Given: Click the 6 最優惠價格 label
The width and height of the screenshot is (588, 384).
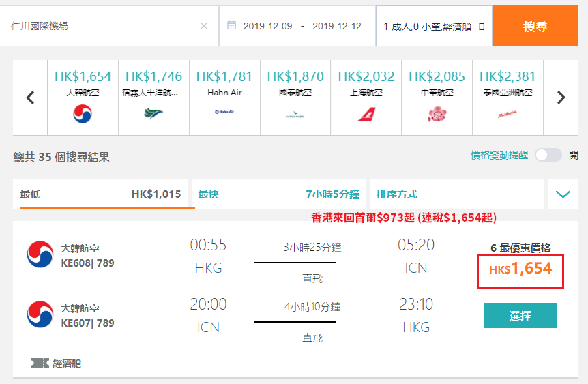Looking at the screenshot, I should 520,248.
